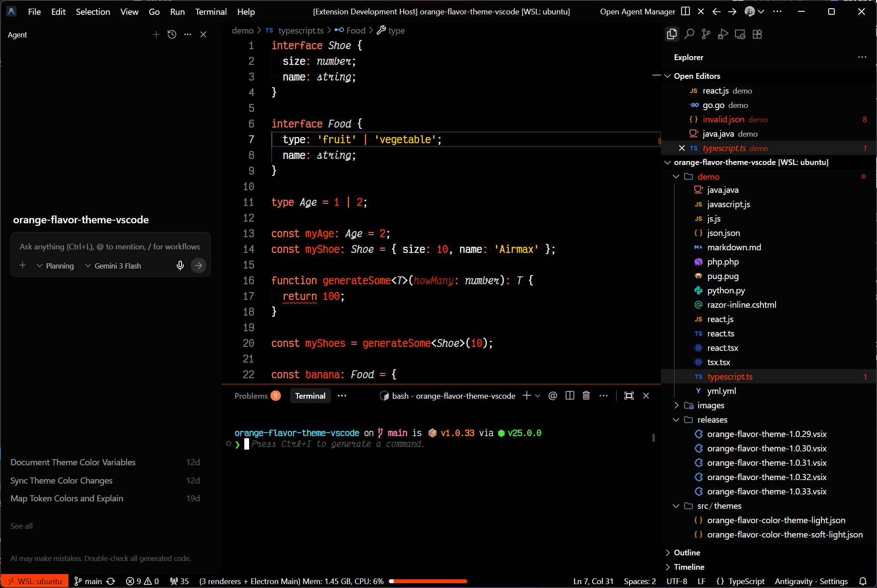Close the terminal panel
This screenshot has width=877, height=588.
(x=646, y=396)
